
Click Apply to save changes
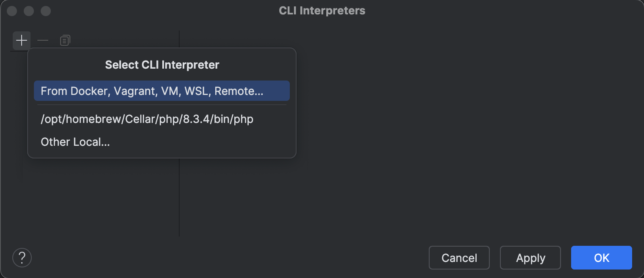click(530, 257)
